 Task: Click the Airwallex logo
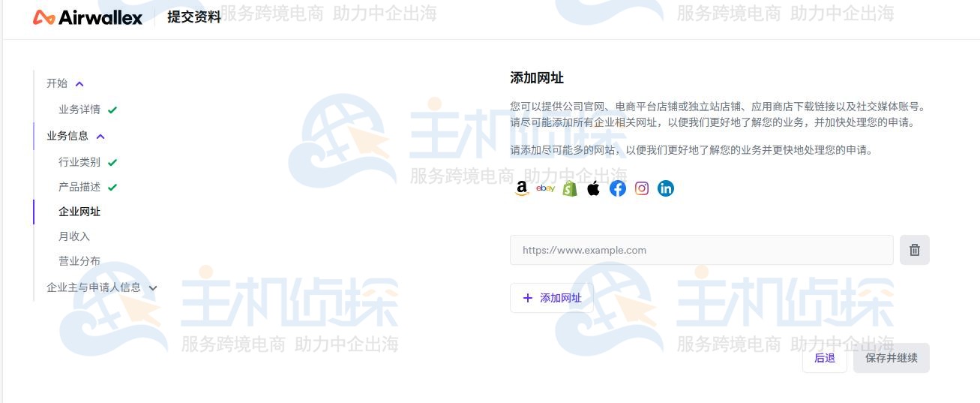88,17
